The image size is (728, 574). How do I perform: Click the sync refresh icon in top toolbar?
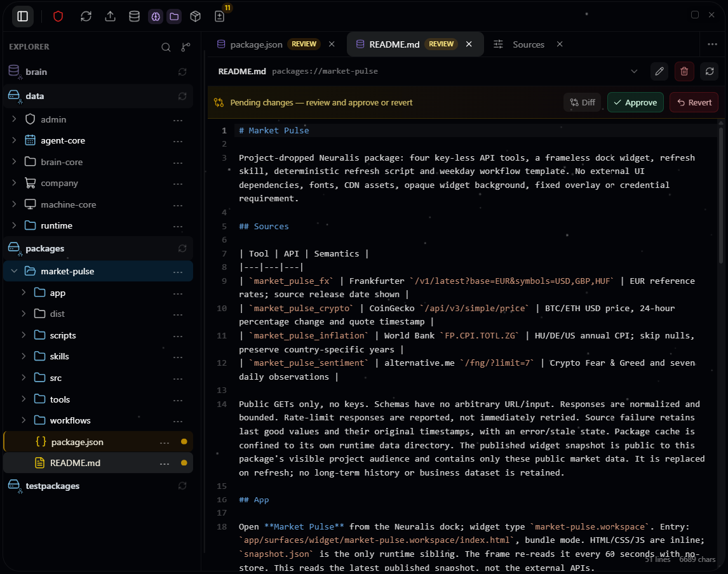(x=86, y=17)
